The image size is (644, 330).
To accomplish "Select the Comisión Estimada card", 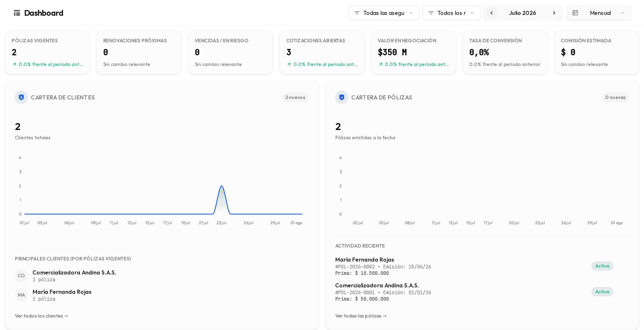I will click(x=596, y=53).
